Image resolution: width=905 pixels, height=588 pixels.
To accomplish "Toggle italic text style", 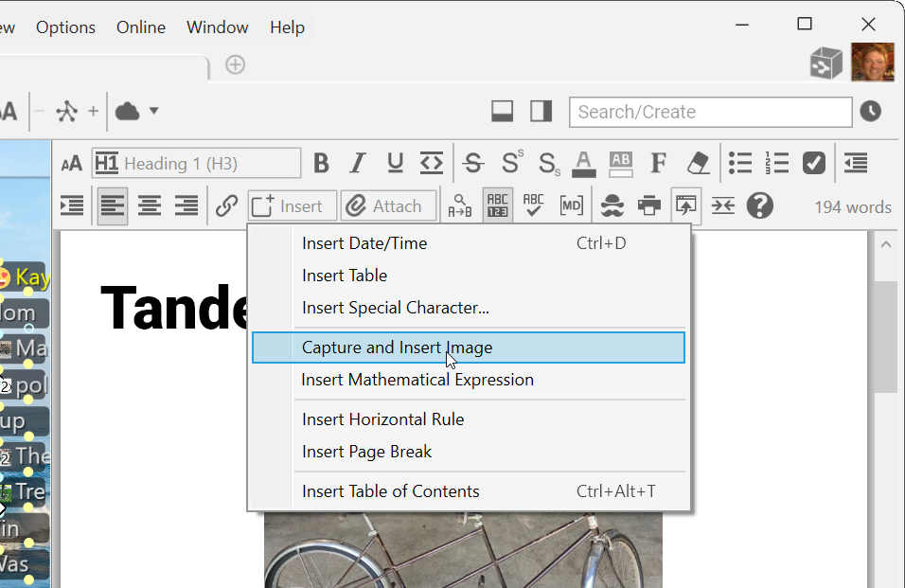I will [x=357, y=163].
